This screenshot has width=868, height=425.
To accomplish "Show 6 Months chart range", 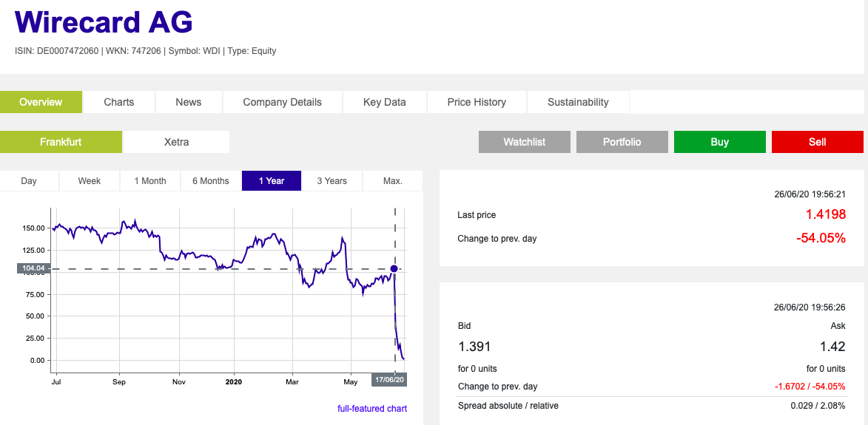I will [x=211, y=181].
